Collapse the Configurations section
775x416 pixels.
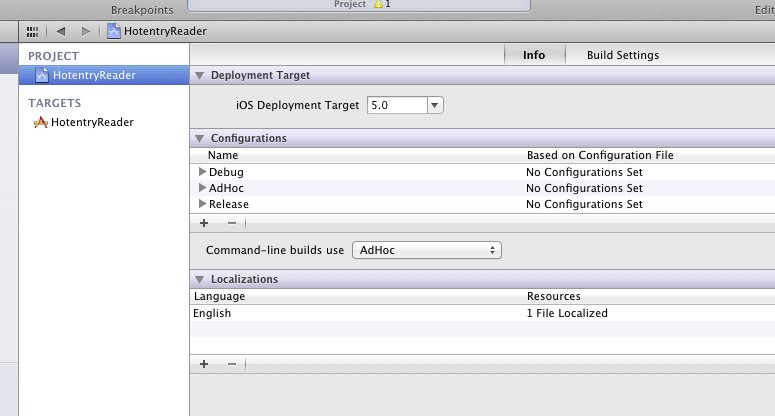[x=200, y=138]
